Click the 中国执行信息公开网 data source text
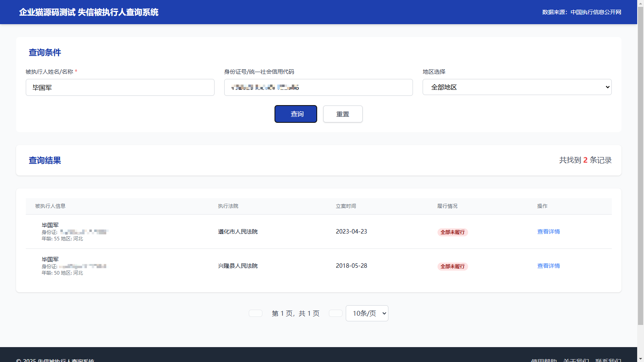This screenshot has height=362, width=644. (x=596, y=12)
